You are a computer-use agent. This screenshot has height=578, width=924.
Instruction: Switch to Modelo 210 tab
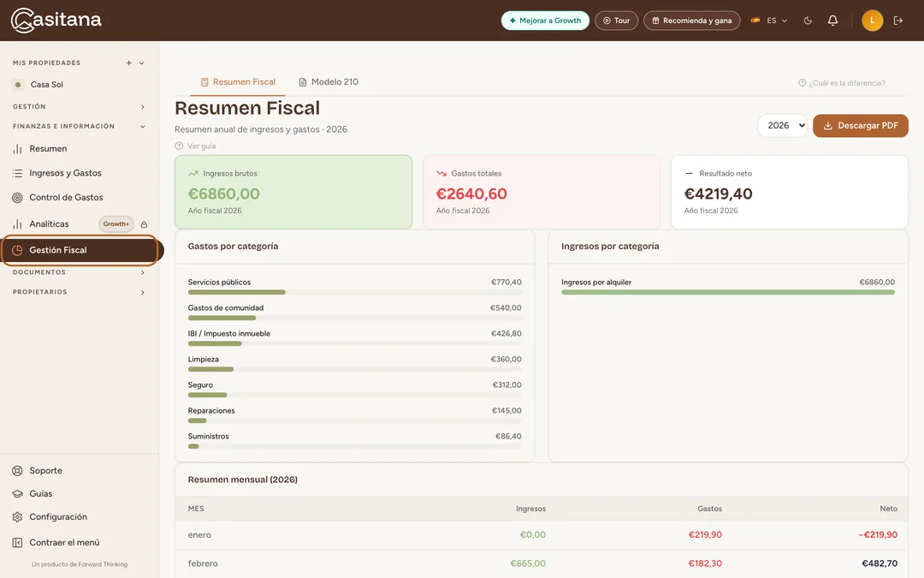329,82
